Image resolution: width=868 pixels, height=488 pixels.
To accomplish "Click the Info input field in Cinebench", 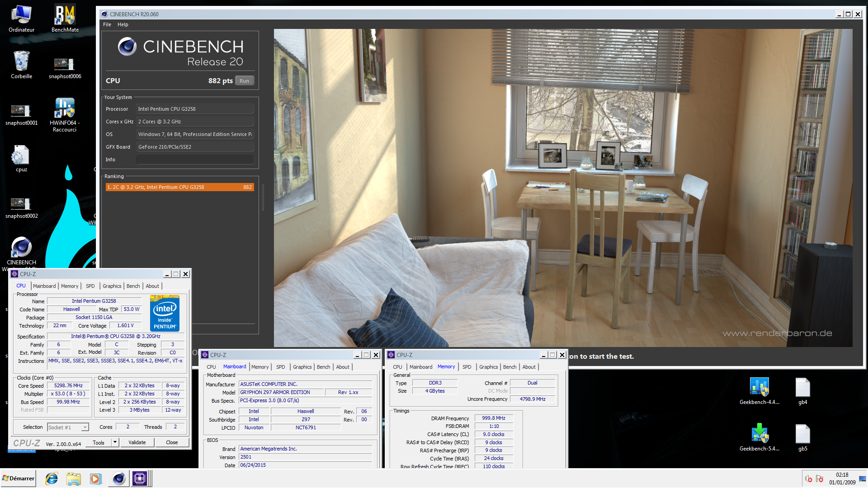I will pos(195,160).
